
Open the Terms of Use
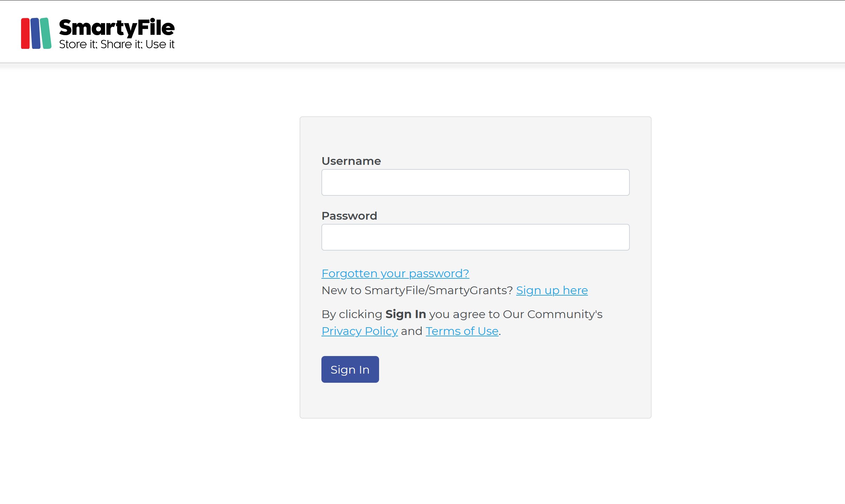point(462,331)
